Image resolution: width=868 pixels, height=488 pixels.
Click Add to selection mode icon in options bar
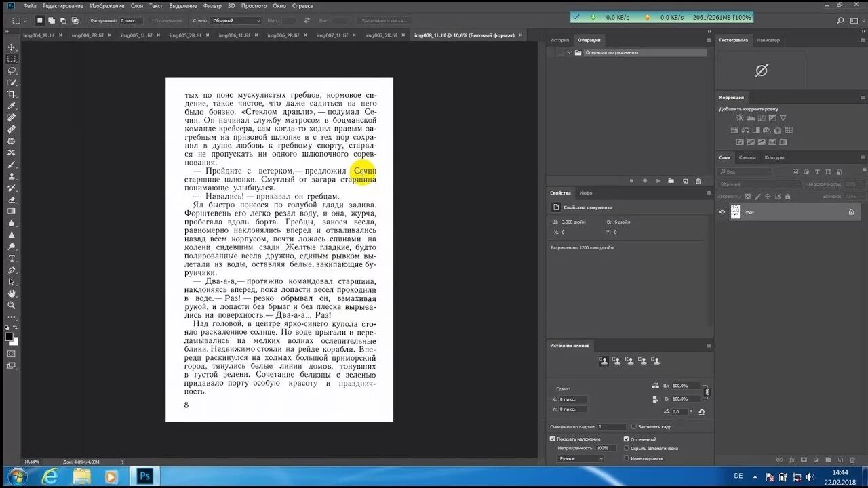pos(51,20)
